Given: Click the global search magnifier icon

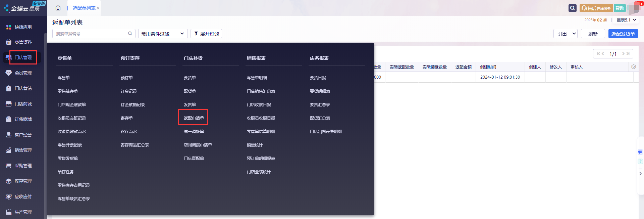Looking at the screenshot, I should [x=573, y=8].
